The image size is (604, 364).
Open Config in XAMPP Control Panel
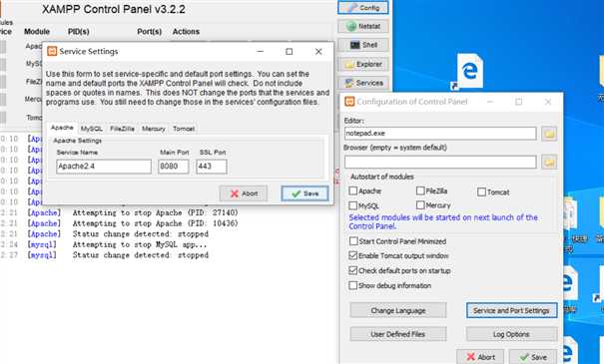pyautogui.click(x=363, y=8)
